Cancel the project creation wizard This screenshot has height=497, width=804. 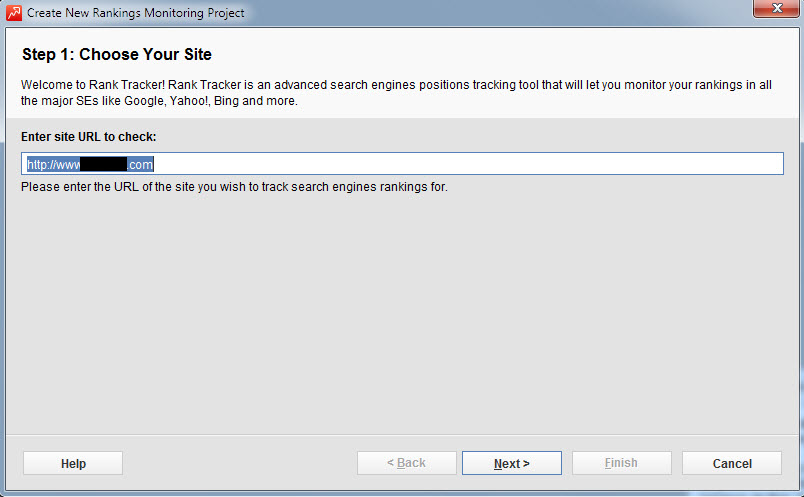[x=732, y=463]
